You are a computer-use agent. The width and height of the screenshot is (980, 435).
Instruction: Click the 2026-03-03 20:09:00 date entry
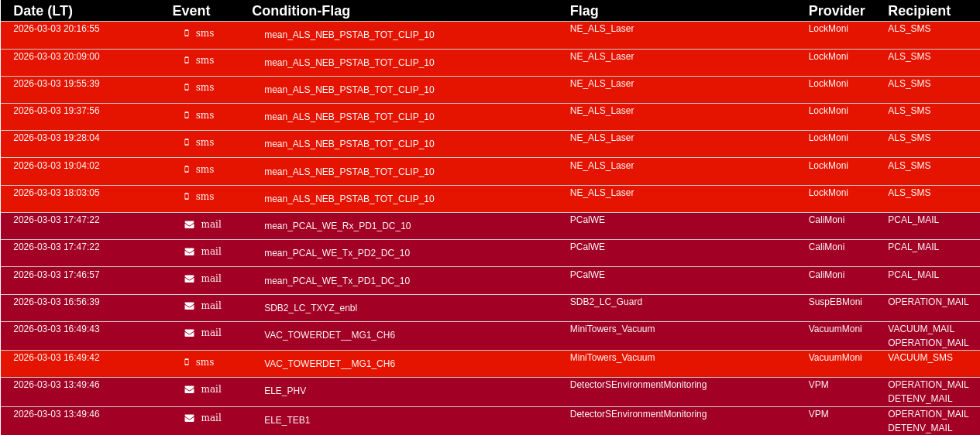(x=57, y=57)
